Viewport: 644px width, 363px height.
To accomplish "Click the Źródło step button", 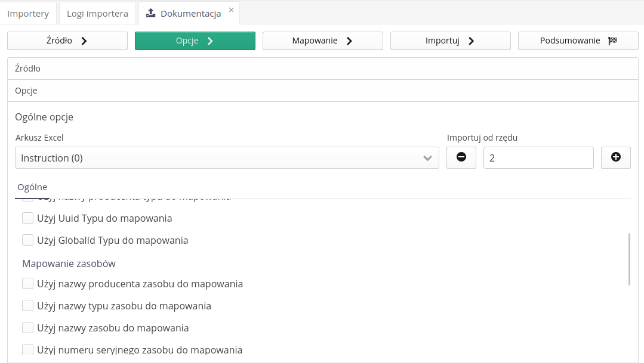I will click(67, 41).
